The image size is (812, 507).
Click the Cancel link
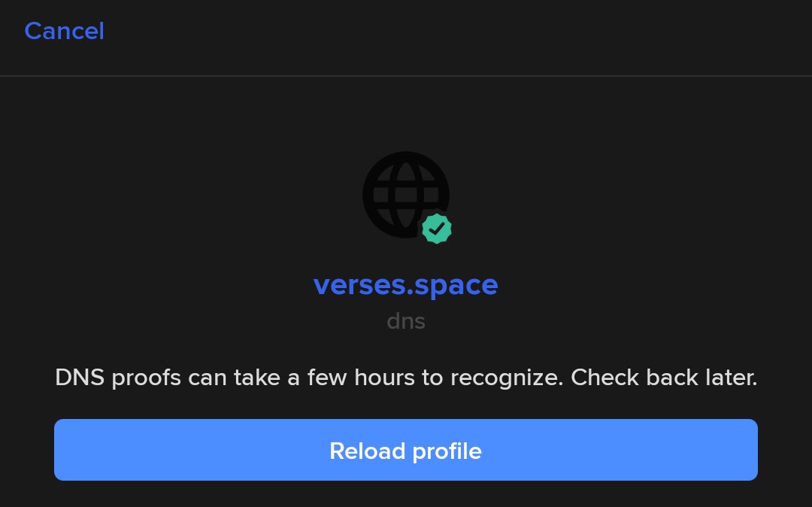click(64, 31)
